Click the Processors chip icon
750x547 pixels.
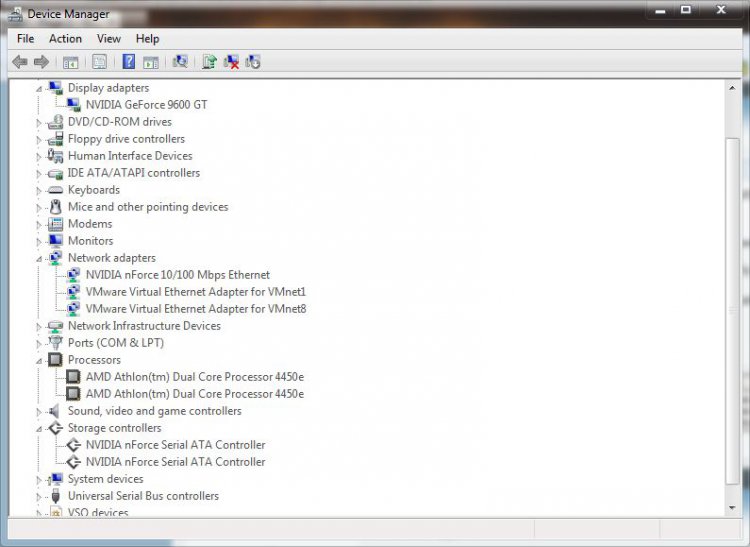tap(55, 360)
